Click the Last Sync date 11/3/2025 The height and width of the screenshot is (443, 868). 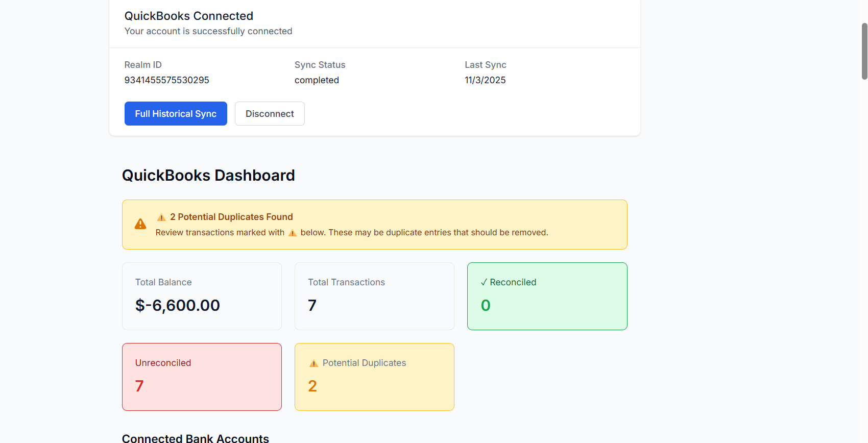485,80
